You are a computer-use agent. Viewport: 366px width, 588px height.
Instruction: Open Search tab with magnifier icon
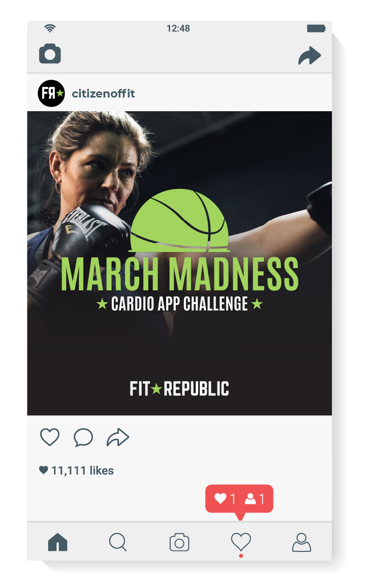(x=118, y=542)
